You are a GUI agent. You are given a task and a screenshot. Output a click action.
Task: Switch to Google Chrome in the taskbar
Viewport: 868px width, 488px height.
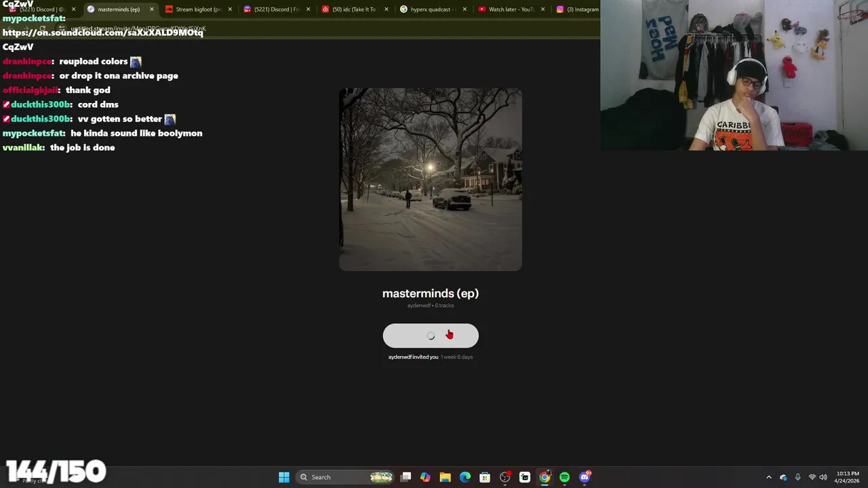(x=545, y=477)
